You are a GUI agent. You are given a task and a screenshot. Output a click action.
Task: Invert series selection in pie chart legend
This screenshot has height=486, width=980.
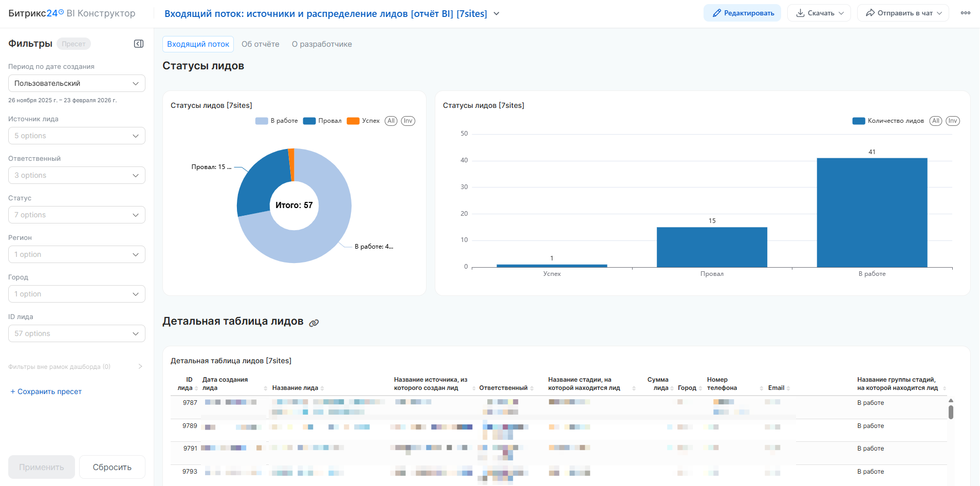point(408,121)
